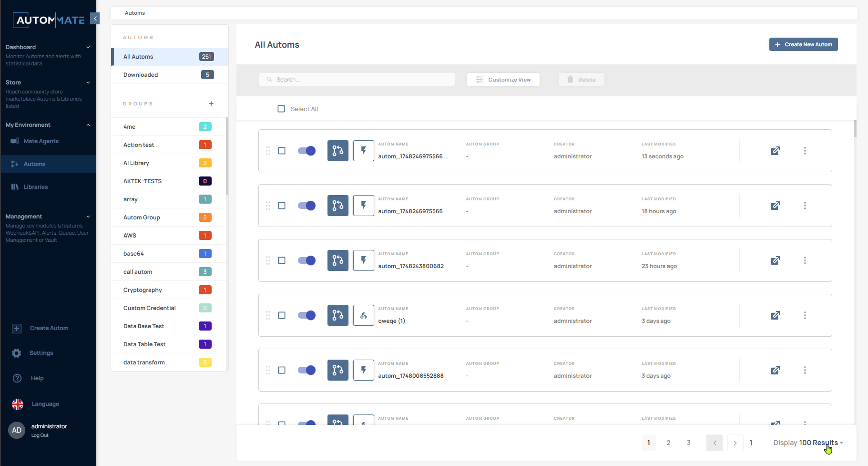The image size is (868, 466).
Task: Collapse the sidebar with the arrow icon
Action: (95, 19)
